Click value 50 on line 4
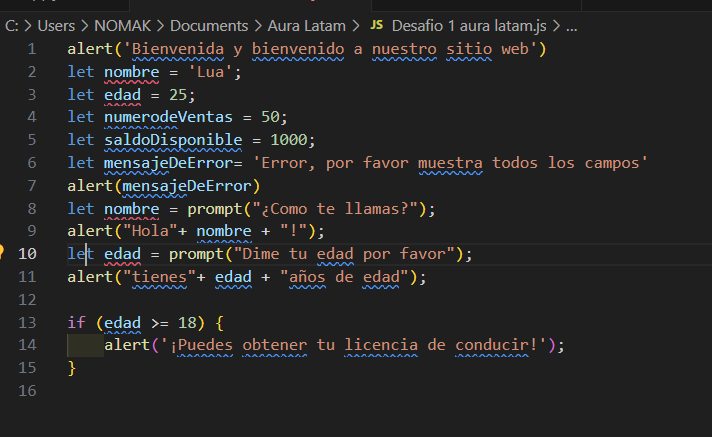The height and width of the screenshot is (437, 712). pos(270,117)
